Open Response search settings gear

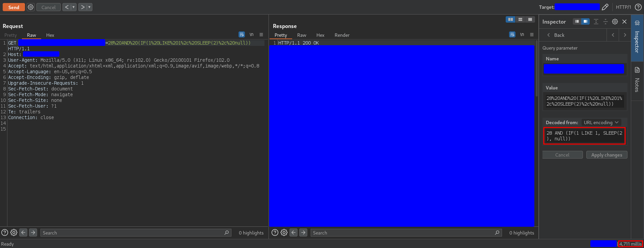(x=284, y=232)
